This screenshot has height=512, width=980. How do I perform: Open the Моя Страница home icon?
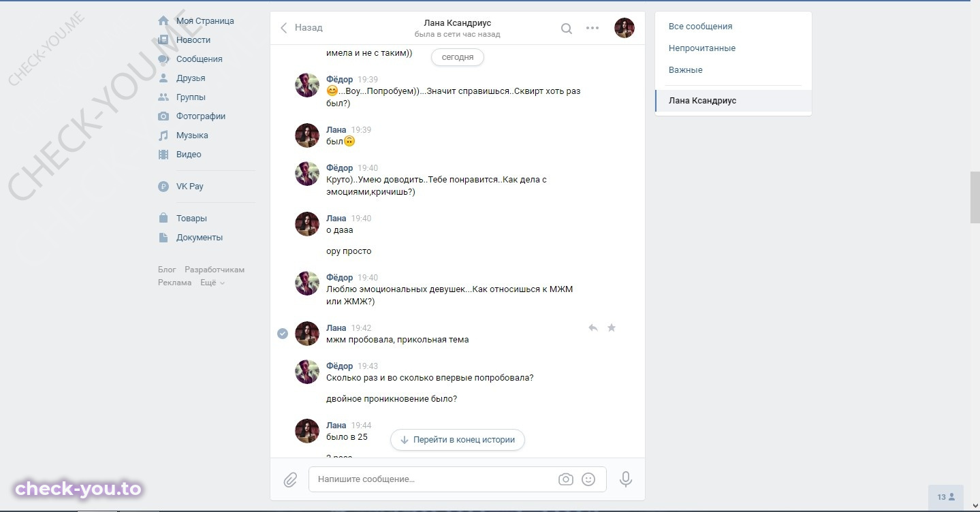[163, 21]
